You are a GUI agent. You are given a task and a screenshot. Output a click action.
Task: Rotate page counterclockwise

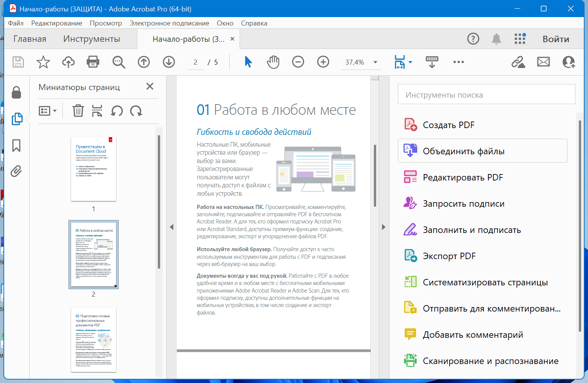(117, 111)
